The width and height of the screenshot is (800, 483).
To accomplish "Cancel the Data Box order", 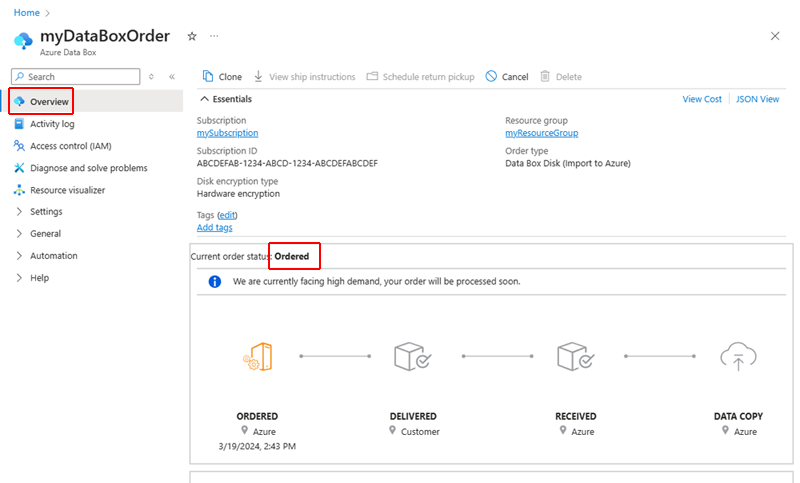I will point(507,77).
